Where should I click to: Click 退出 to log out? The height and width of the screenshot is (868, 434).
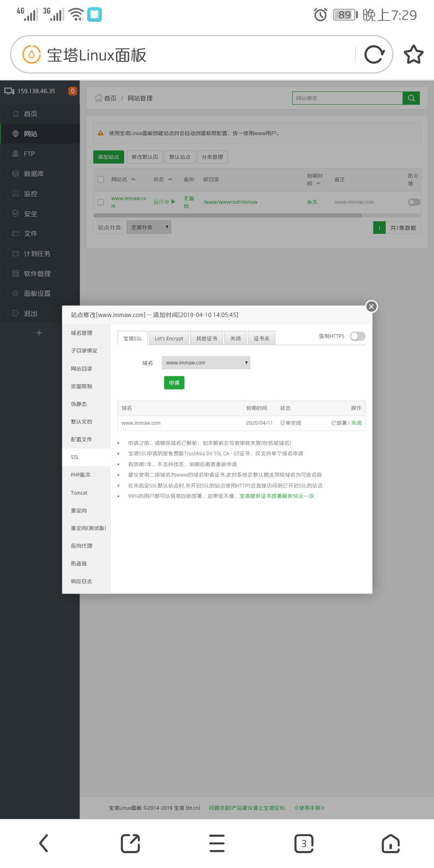point(40,313)
